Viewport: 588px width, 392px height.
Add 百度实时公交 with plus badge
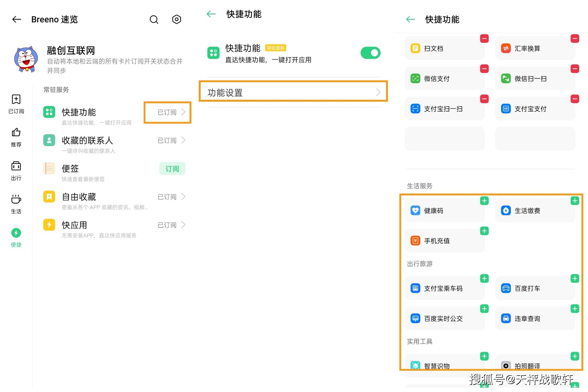point(484,309)
